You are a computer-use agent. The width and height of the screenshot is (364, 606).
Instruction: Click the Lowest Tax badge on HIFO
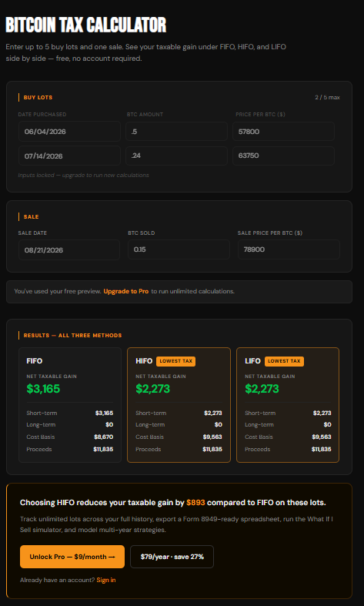[175, 361]
